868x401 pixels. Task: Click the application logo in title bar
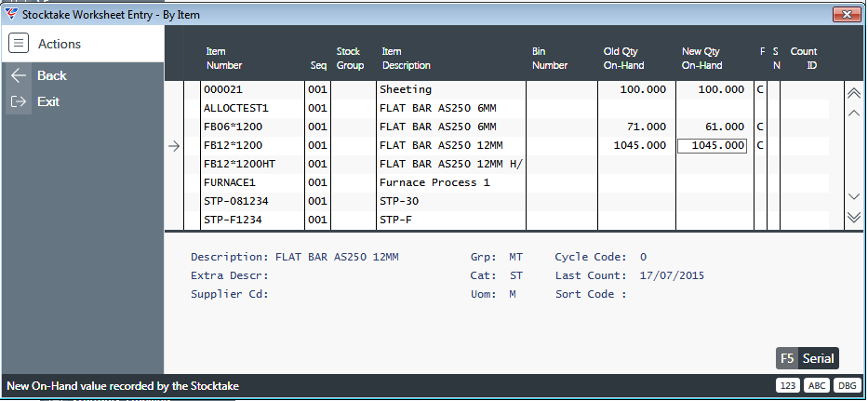(11, 14)
